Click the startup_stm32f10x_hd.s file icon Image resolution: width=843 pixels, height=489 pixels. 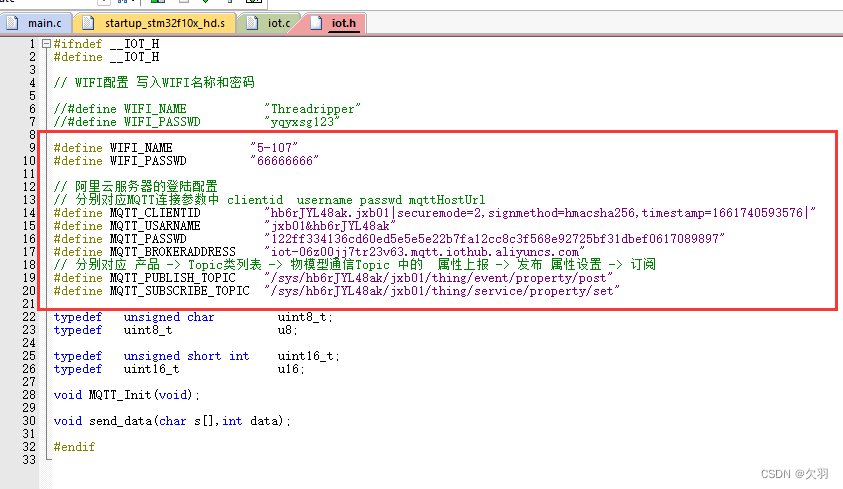pos(88,23)
